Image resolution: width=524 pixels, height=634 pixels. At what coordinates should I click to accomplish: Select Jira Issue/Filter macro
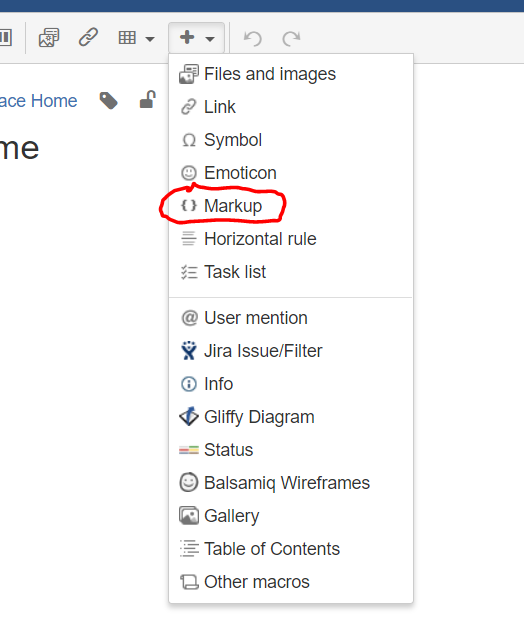coord(291,351)
